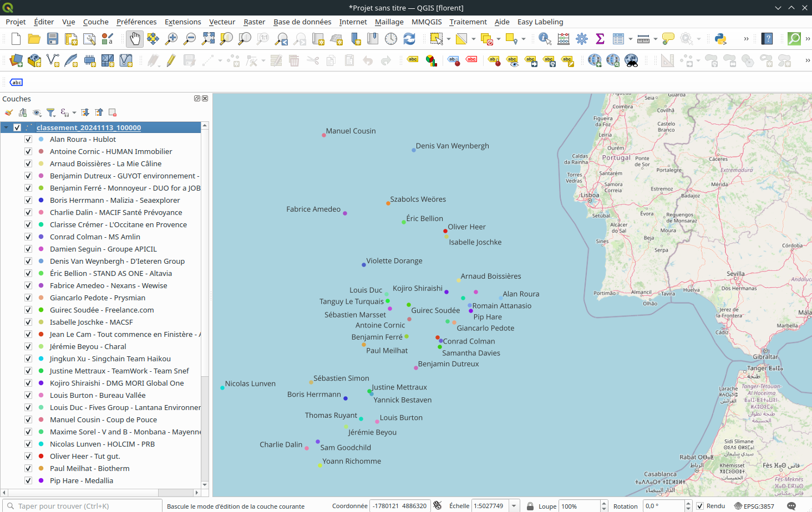The height and width of the screenshot is (512, 812).
Task: Toggle editing with the yellow pencil icon
Action: (x=171, y=60)
